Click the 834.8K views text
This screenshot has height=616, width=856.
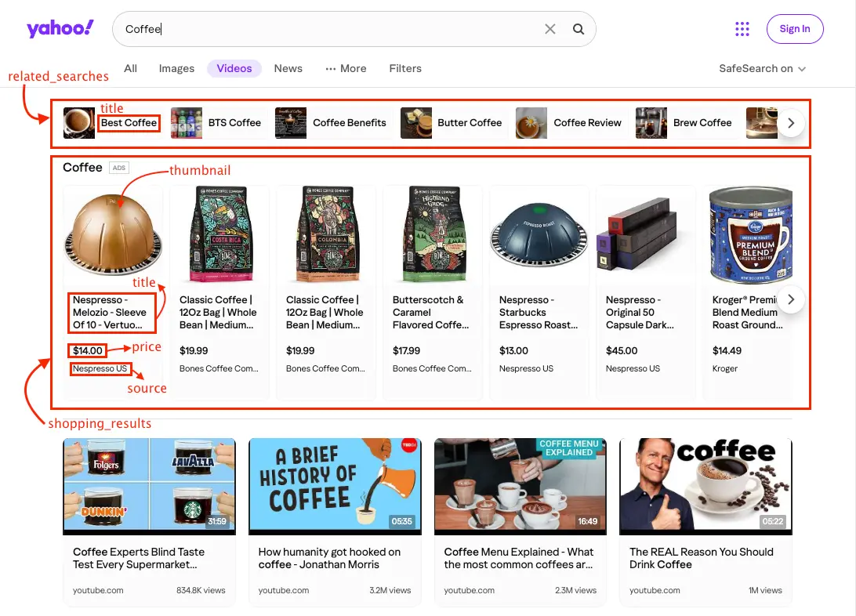pyautogui.click(x=201, y=590)
